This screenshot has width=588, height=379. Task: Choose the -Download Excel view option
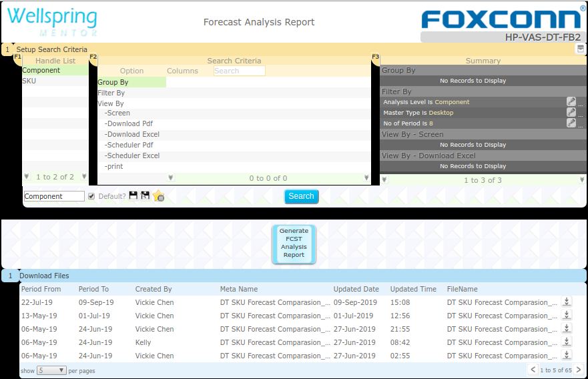coord(131,134)
